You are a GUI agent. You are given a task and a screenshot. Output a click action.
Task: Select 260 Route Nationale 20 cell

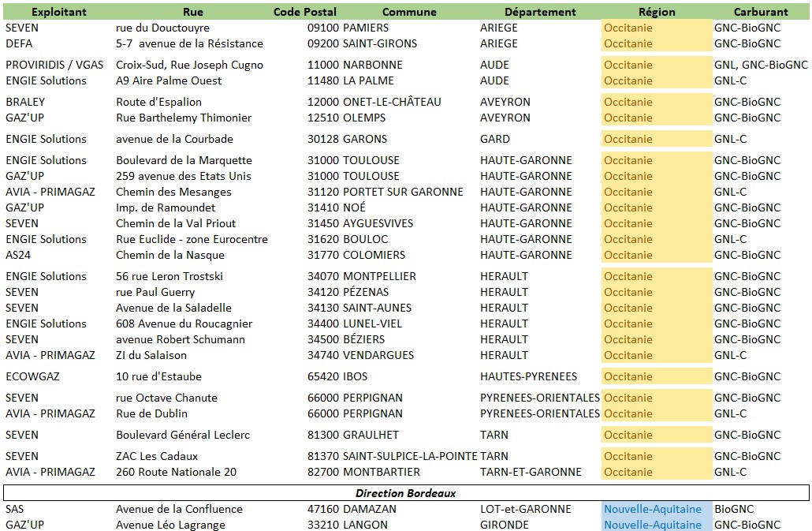point(176,472)
